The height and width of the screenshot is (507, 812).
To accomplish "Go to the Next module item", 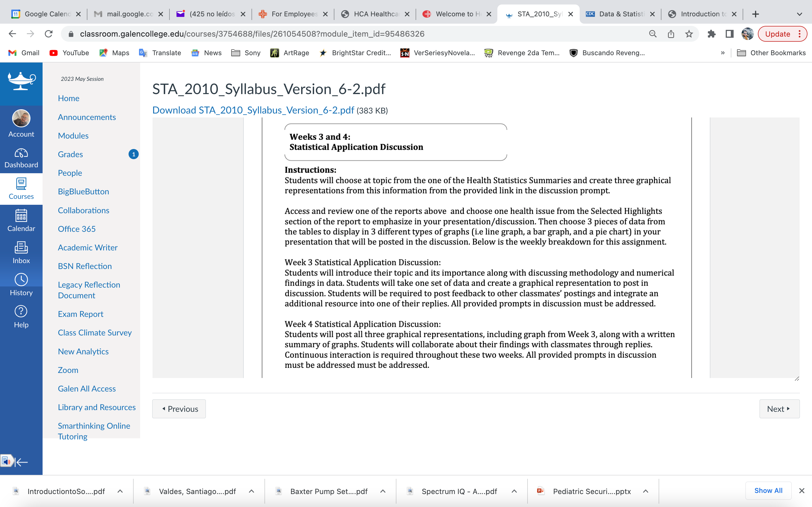I will [779, 409].
